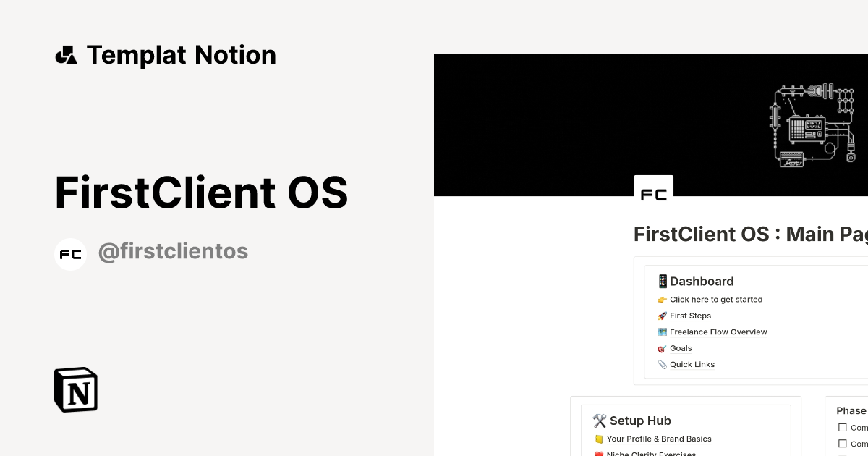The height and width of the screenshot is (456, 868).
Task: Click the FC page icon above the title
Action: coord(653,193)
